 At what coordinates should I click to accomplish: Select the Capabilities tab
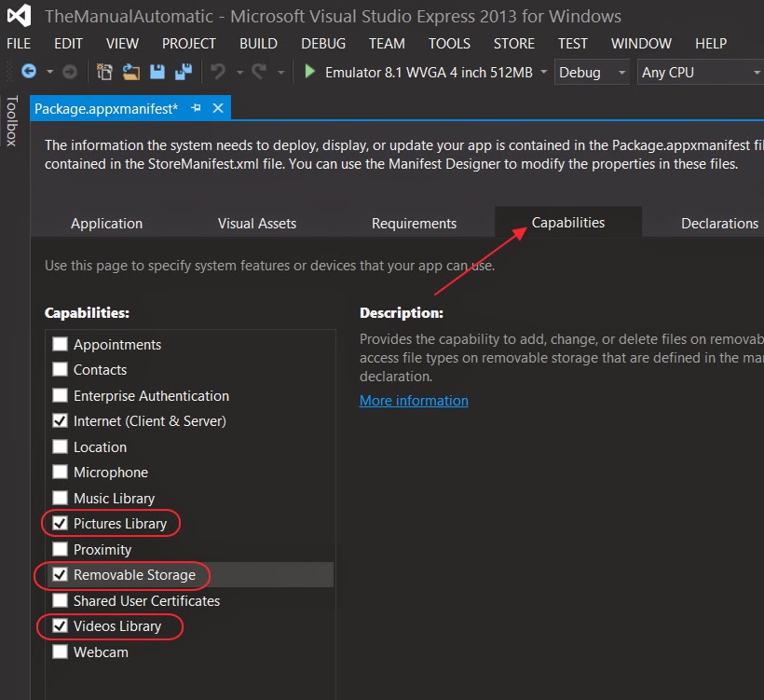pyautogui.click(x=568, y=222)
